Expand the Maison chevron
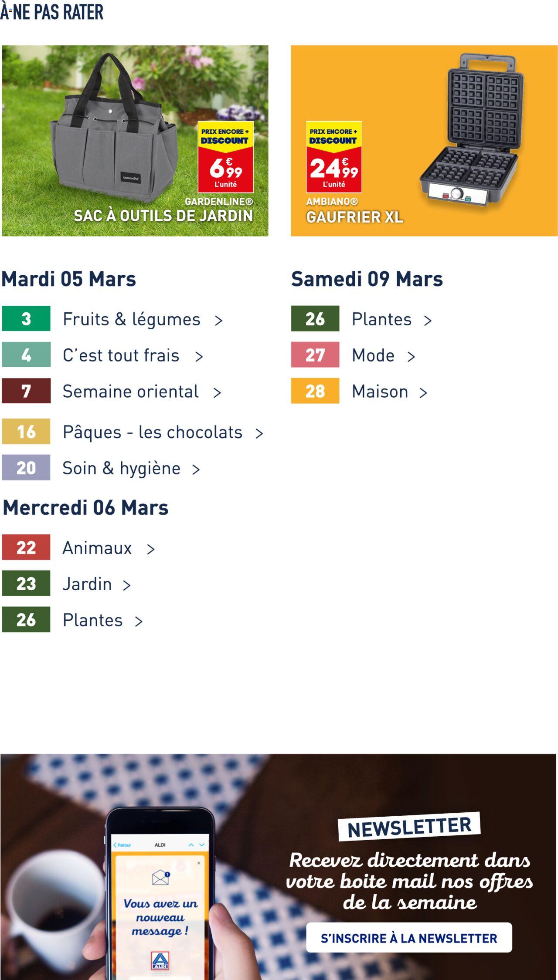This screenshot has width=558, height=980. [x=423, y=392]
